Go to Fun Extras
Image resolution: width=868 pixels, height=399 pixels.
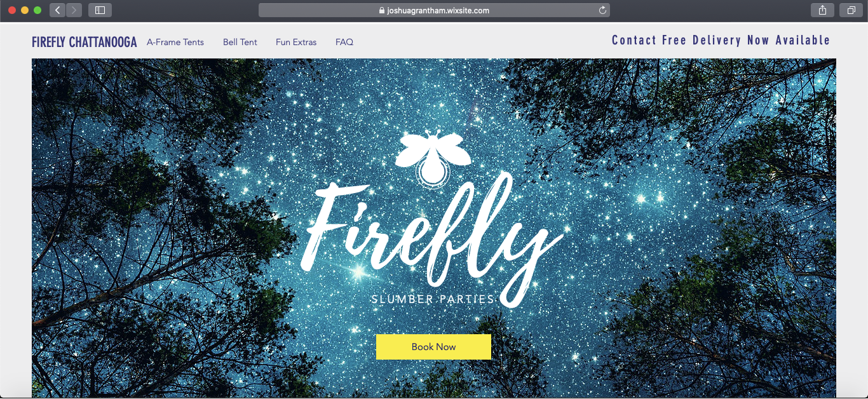tap(296, 42)
